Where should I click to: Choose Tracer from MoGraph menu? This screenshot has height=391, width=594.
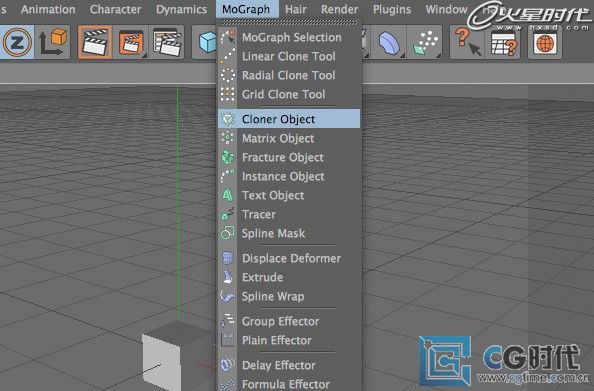click(x=289, y=214)
